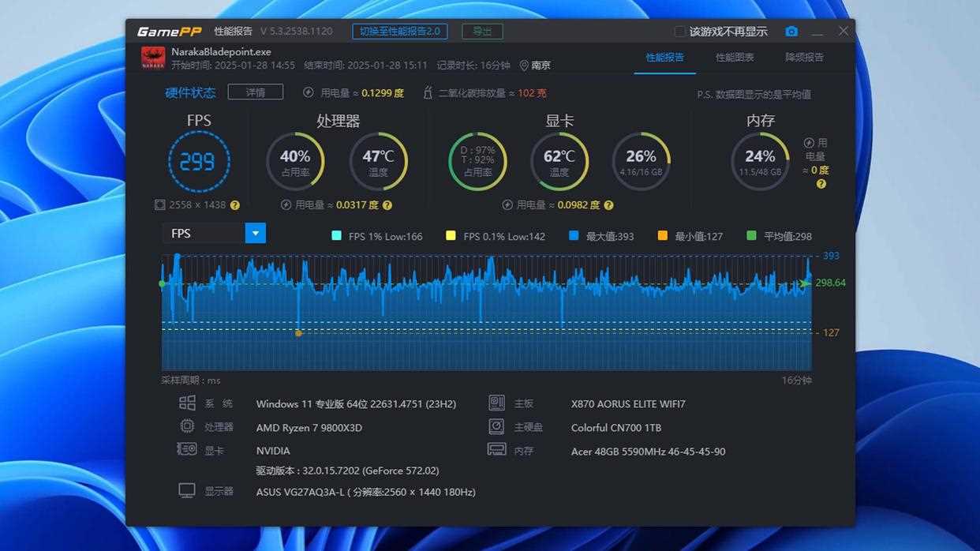Click the 驱动版本 driver version line

click(347, 471)
